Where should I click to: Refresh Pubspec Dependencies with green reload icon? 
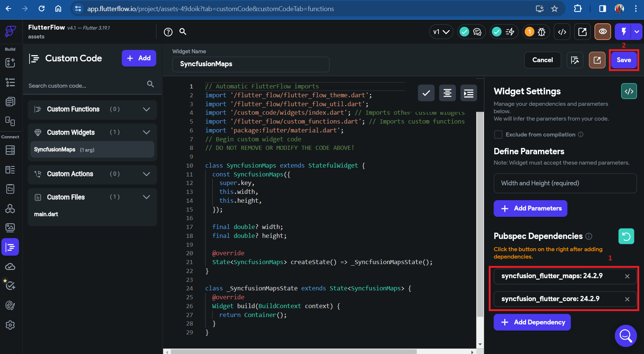pyautogui.click(x=626, y=236)
